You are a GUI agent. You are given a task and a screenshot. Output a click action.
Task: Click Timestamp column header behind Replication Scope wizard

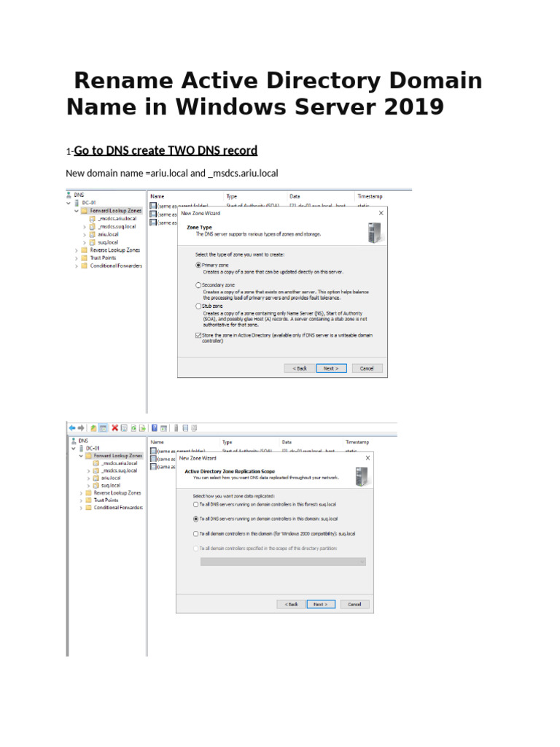click(357, 442)
